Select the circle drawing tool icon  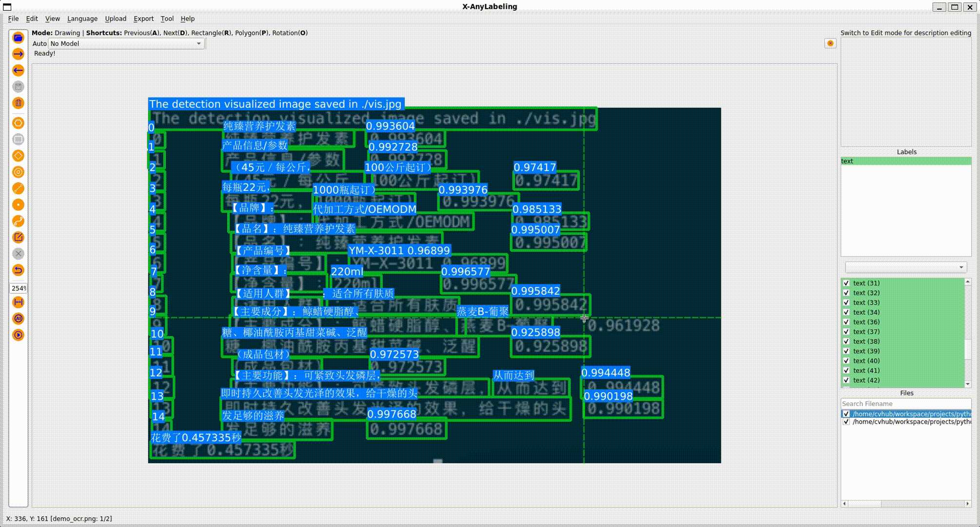pos(18,172)
